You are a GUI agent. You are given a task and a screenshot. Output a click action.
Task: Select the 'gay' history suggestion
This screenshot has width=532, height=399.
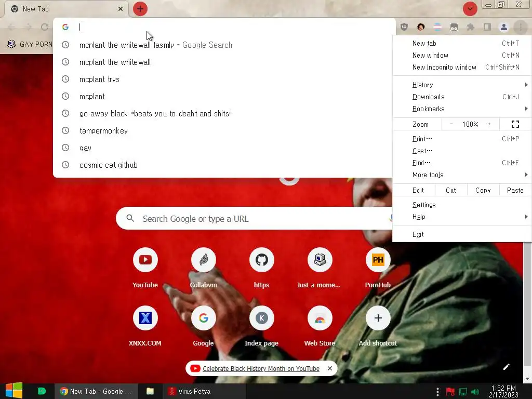click(224, 148)
